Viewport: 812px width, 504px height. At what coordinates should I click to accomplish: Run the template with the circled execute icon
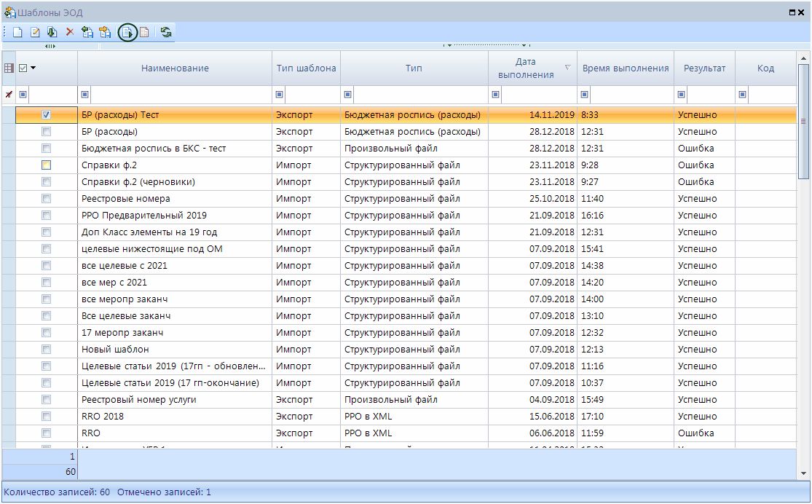(127, 32)
